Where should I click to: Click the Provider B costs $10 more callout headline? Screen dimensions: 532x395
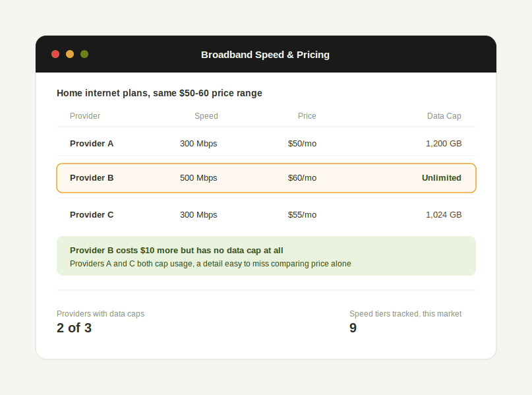[177, 251]
